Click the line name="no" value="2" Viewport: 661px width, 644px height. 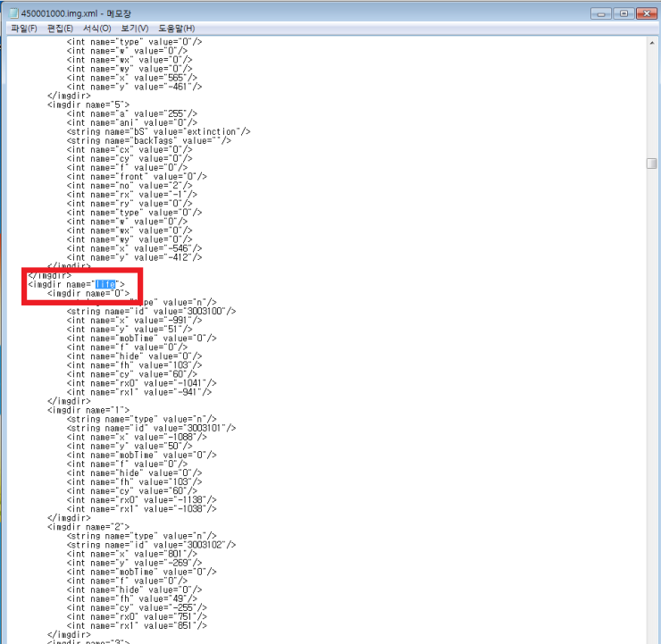pos(130,186)
